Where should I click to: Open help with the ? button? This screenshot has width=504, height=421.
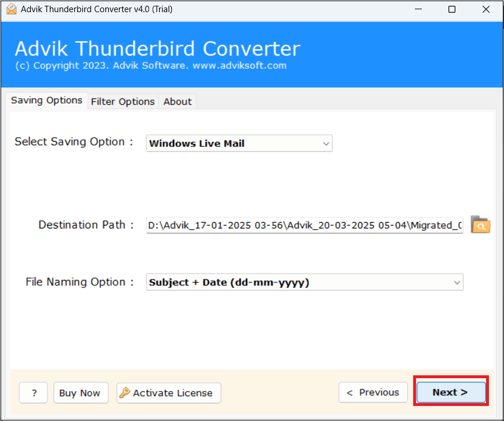[x=34, y=393]
